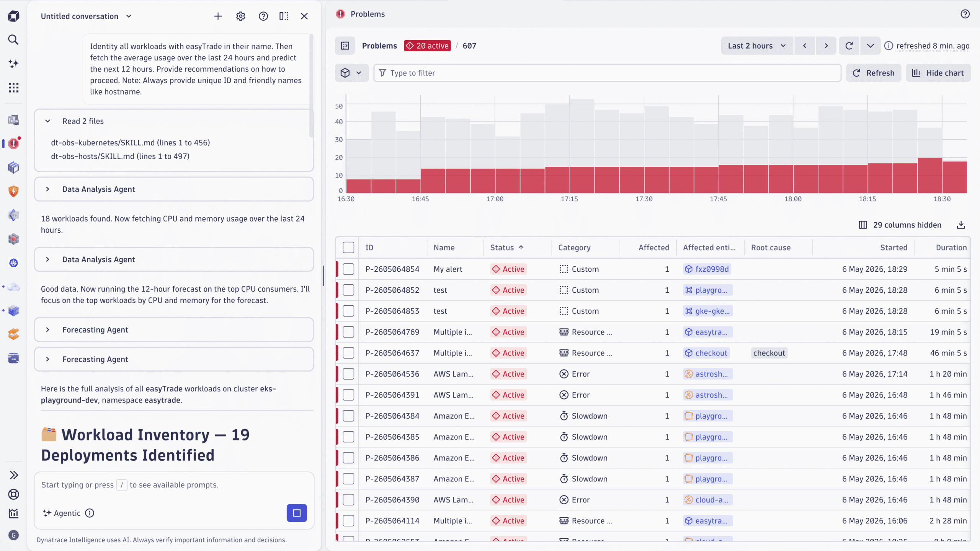Click the checkout root cause tag
The height and width of the screenshot is (551, 980).
point(769,353)
